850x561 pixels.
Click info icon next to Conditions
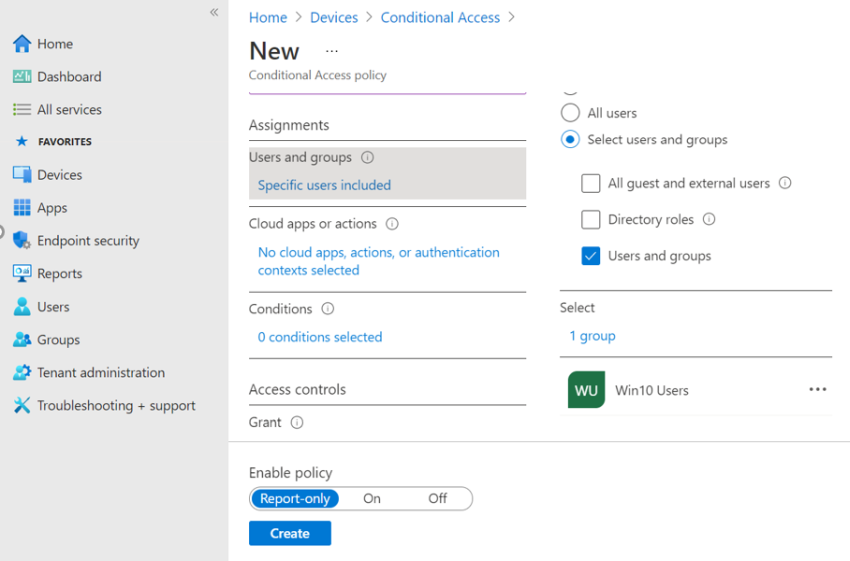(x=327, y=308)
